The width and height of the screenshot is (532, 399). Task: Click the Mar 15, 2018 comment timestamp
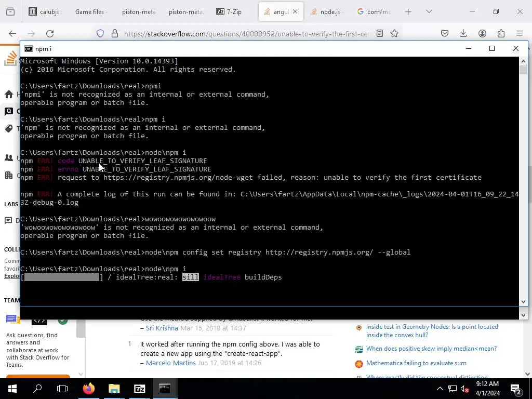pyautogui.click(x=213, y=328)
